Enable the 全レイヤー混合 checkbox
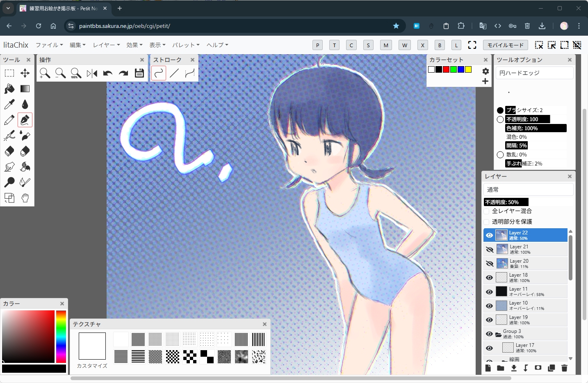The width and height of the screenshot is (588, 383). tap(487, 211)
